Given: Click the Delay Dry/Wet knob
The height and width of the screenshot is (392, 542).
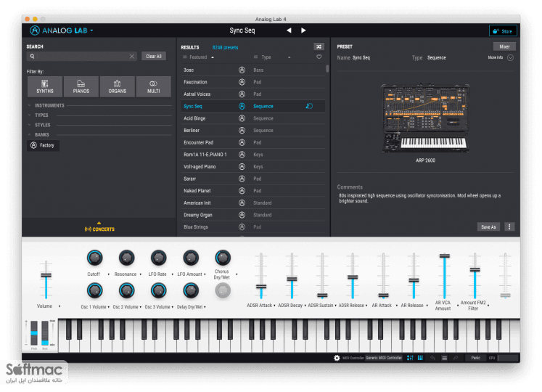Looking at the screenshot, I should [x=190, y=290].
